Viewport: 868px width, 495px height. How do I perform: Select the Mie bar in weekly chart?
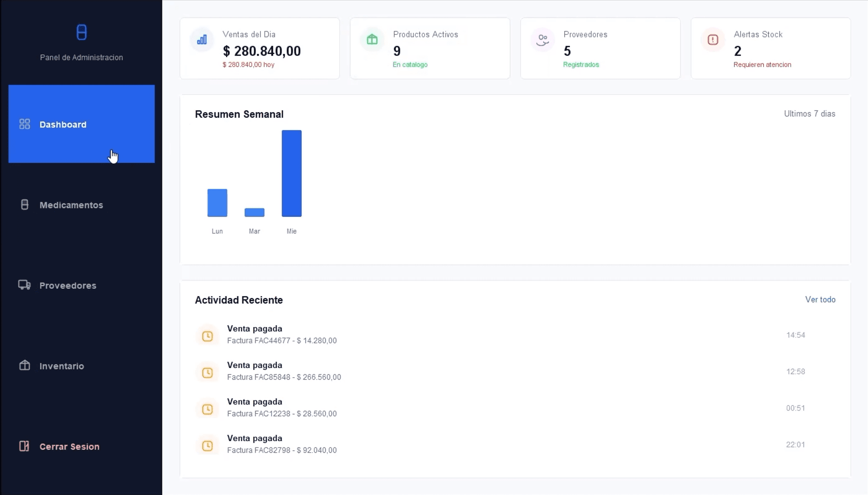[x=292, y=173]
